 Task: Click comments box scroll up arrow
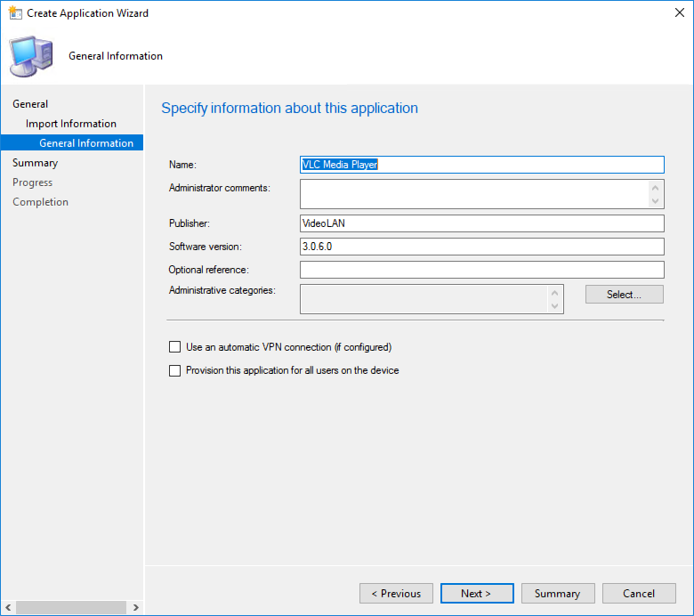[655, 188]
